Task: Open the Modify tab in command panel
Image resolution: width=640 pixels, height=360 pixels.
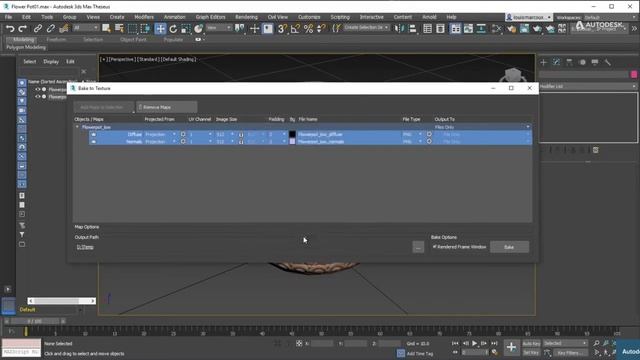Action: point(556,62)
